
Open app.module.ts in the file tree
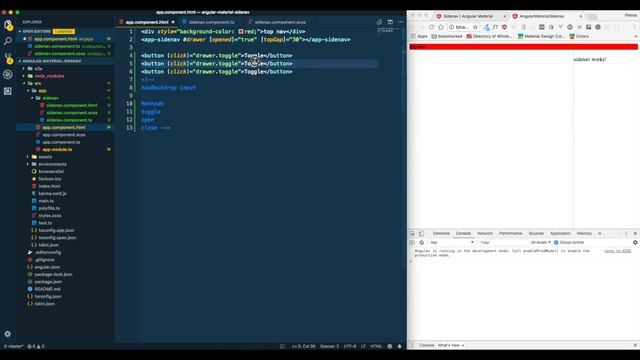[x=57, y=149]
